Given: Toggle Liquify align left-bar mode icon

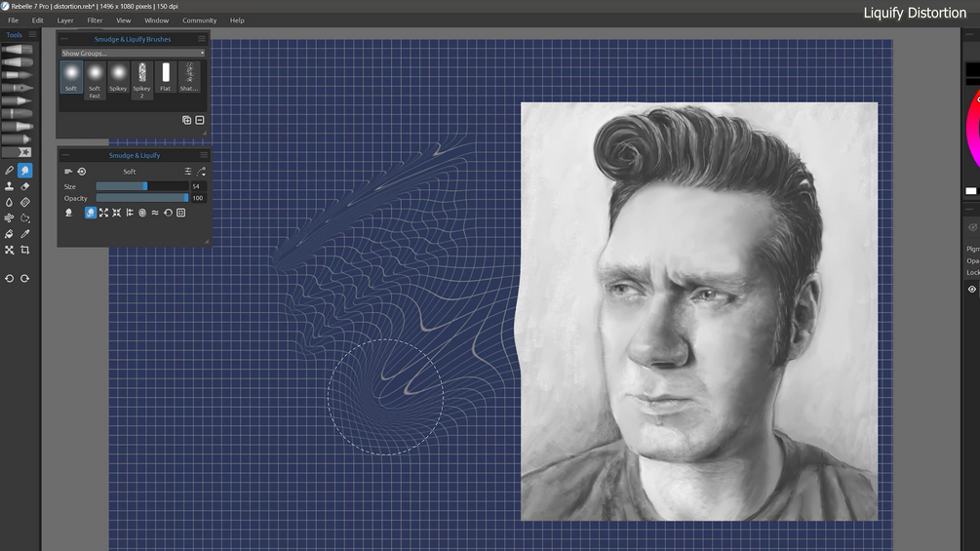Looking at the screenshot, I should pyautogui.click(x=130, y=213).
